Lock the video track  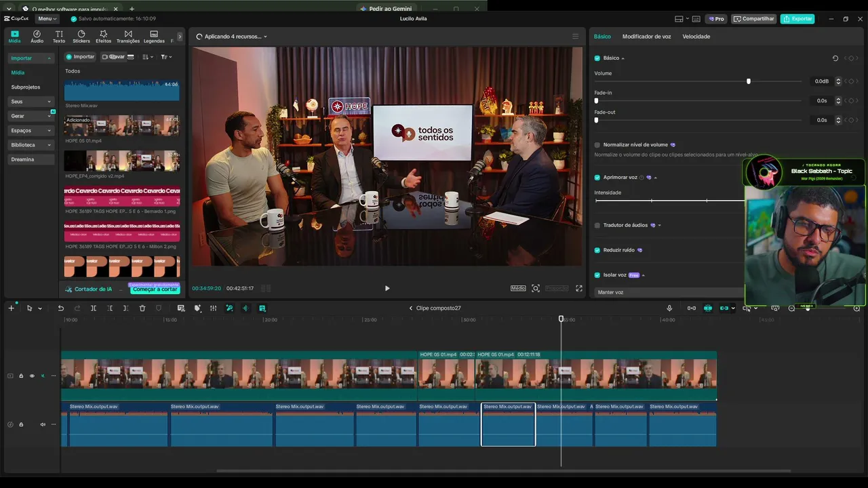(x=21, y=375)
